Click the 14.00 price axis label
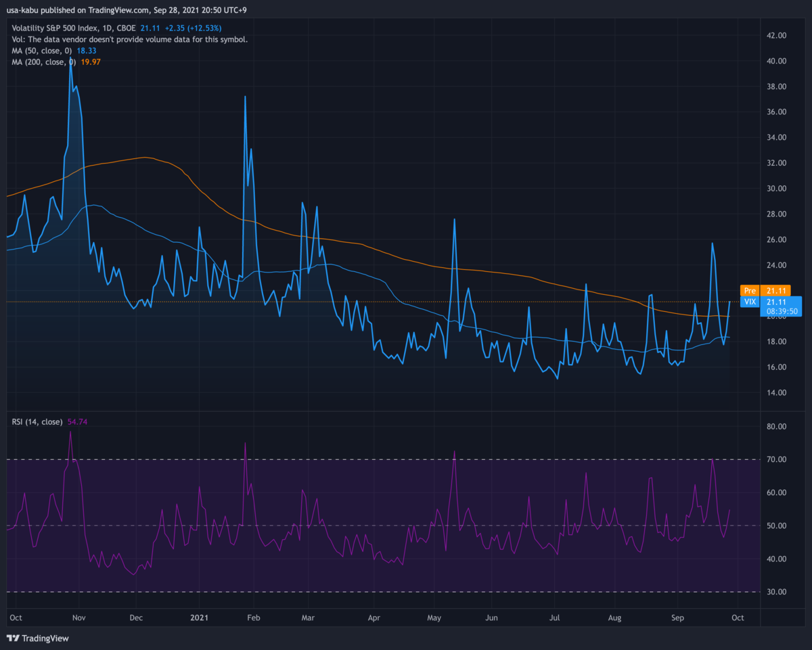Image resolution: width=812 pixels, height=650 pixels. coord(776,393)
